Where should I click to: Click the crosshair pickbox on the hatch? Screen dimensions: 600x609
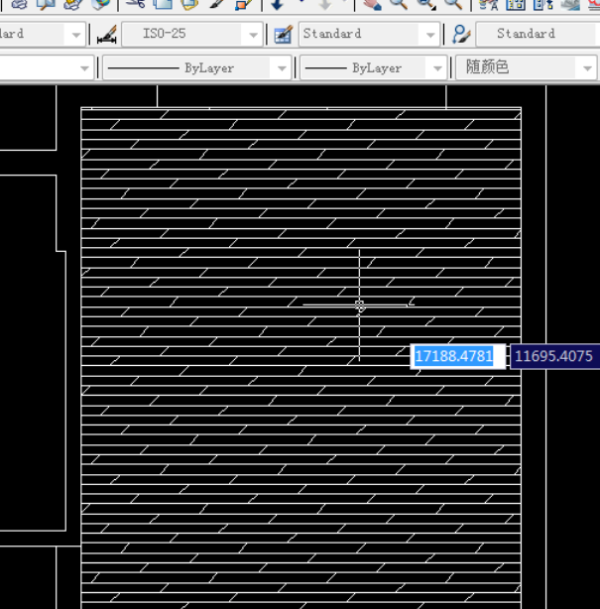(359, 305)
